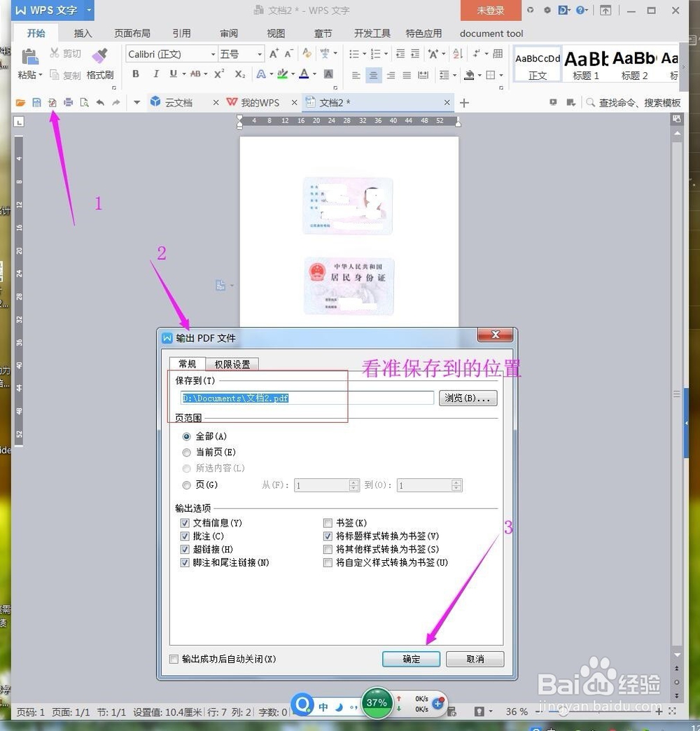Enable Bookmarks (书签) checkbox
Image resolution: width=700 pixels, height=731 pixels.
328,523
